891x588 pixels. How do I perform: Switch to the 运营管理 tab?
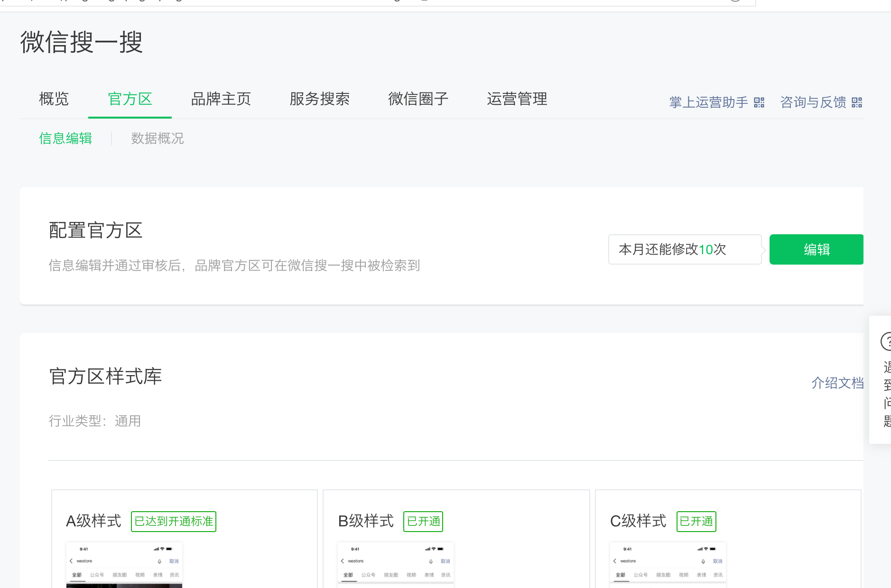[517, 99]
